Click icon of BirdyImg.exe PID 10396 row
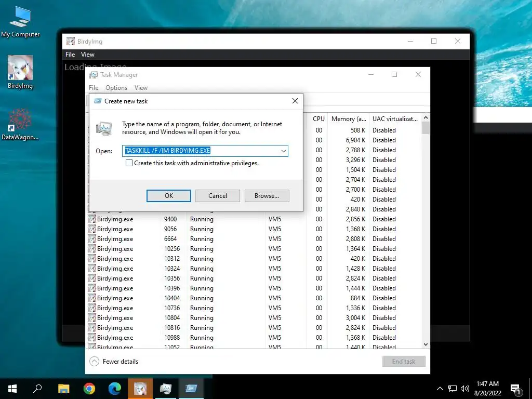Screen dimensions: 532x399 (91, 288)
